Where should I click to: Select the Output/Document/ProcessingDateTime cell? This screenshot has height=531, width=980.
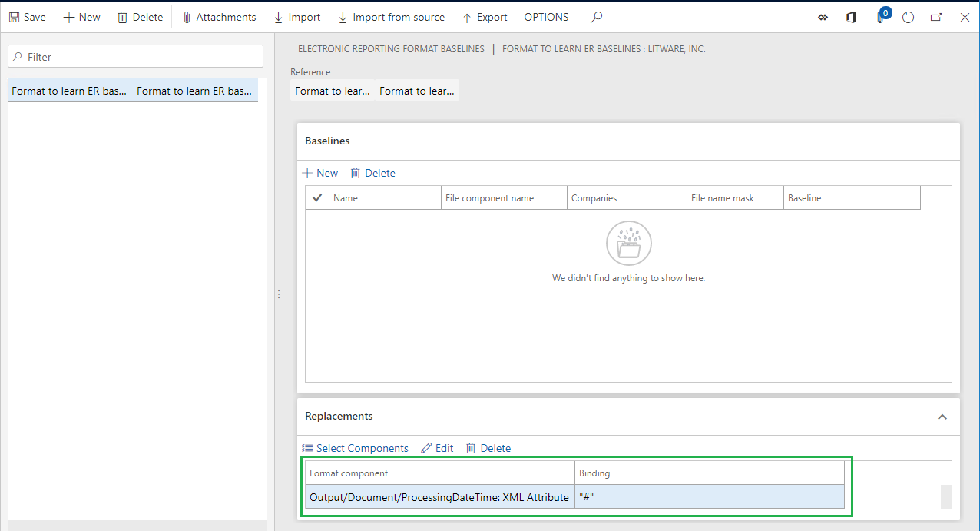click(439, 497)
